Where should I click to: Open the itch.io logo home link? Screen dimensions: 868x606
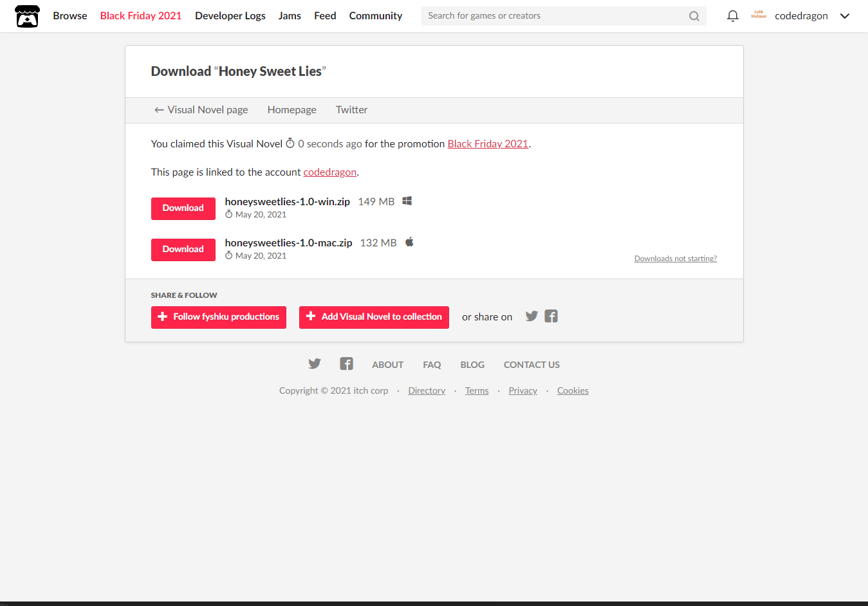pyautogui.click(x=27, y=16)
